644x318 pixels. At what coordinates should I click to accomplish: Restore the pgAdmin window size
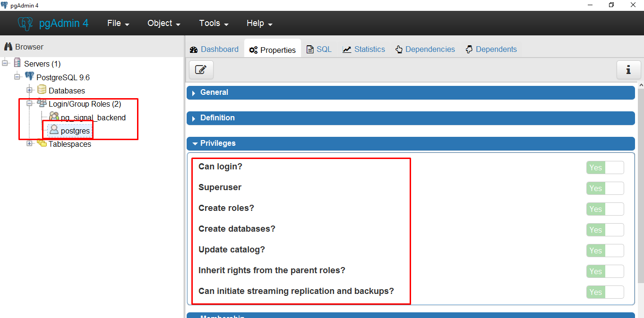coord(611,5)
